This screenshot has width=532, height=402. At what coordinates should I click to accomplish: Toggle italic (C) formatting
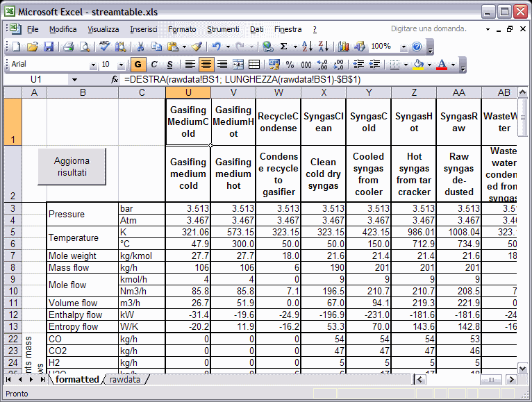tap(153, 65)
